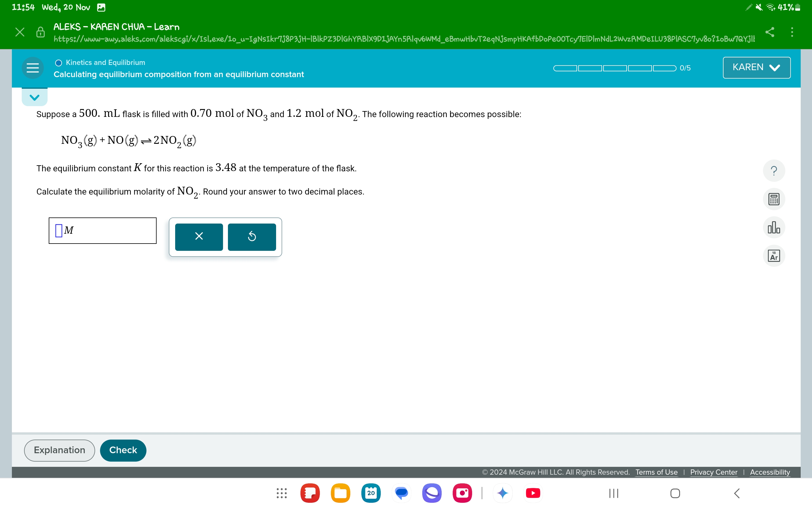Click the YouTube app icon in taskbar
The width and height of the screenshot is (812, 508).
pos(530,494)
